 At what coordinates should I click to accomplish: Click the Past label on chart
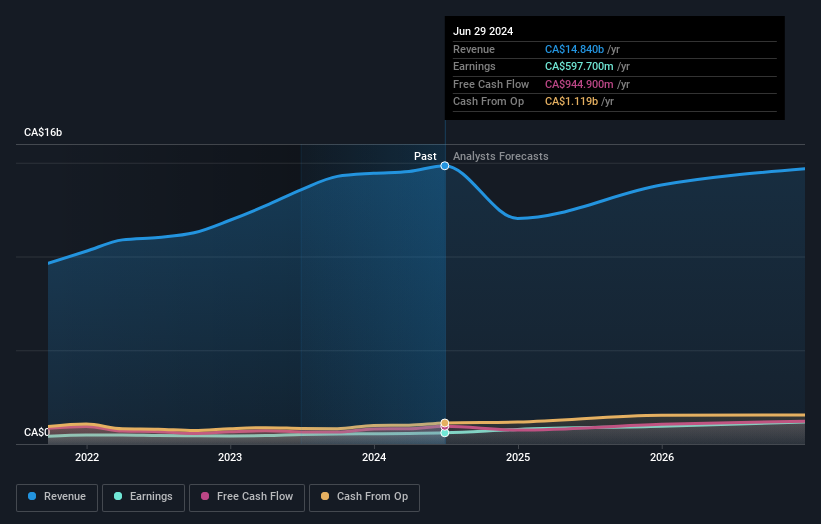[425, 156]
